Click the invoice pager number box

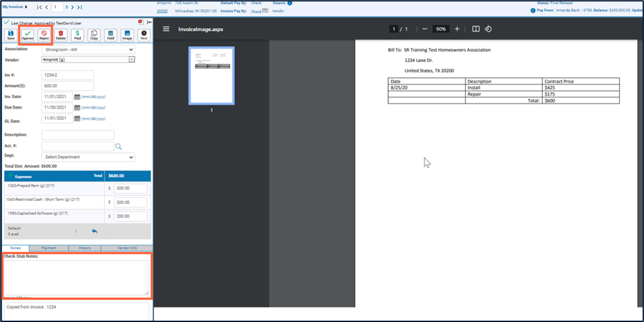click(x=57, y=7)
